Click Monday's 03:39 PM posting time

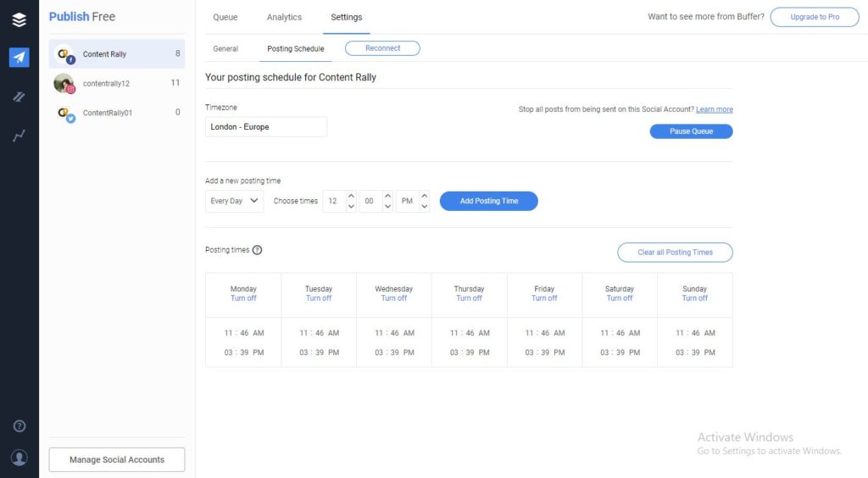pos(243,353)
